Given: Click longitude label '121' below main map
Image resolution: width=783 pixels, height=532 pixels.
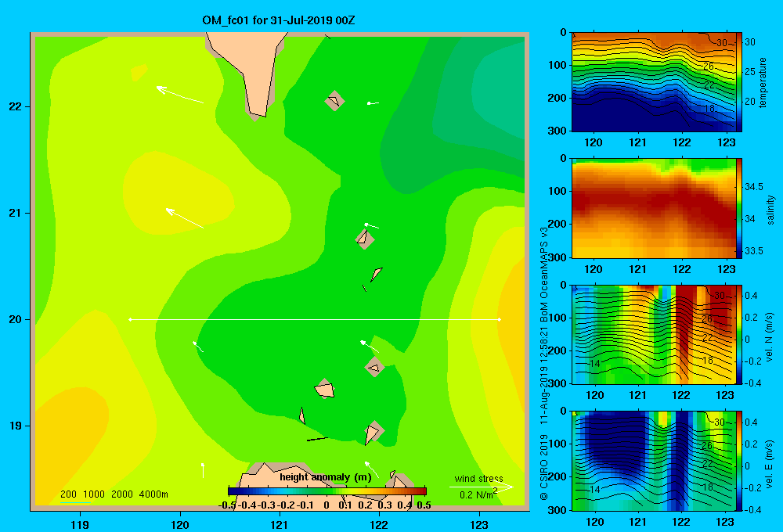Looking at the screenshot, I should pyautogui.click(x=280, y=524).
